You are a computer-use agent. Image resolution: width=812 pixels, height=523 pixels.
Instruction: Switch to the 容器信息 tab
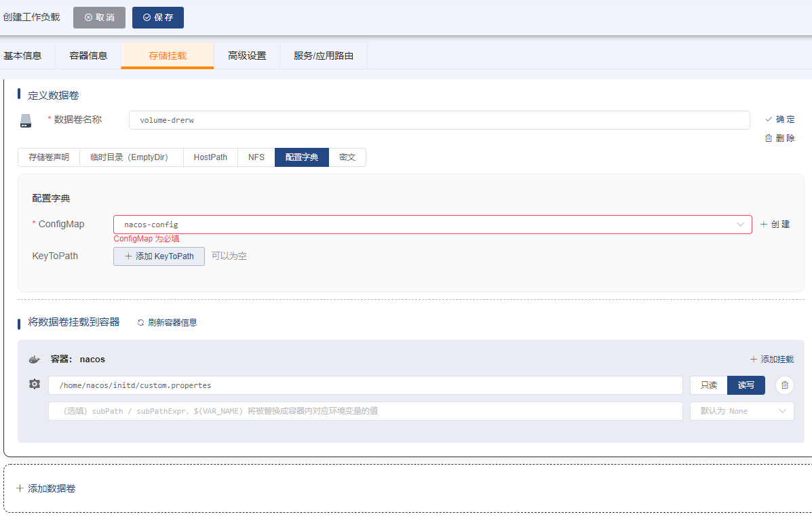click(x=88, y=56)
